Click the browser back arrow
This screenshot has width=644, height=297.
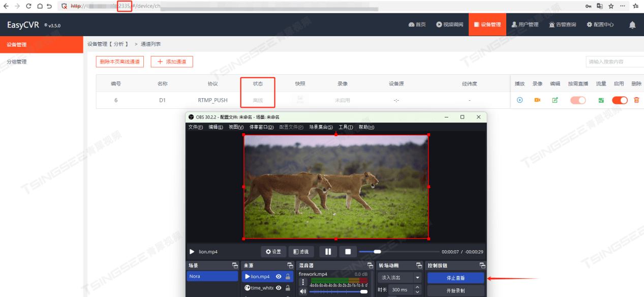(x=6, y=6)
